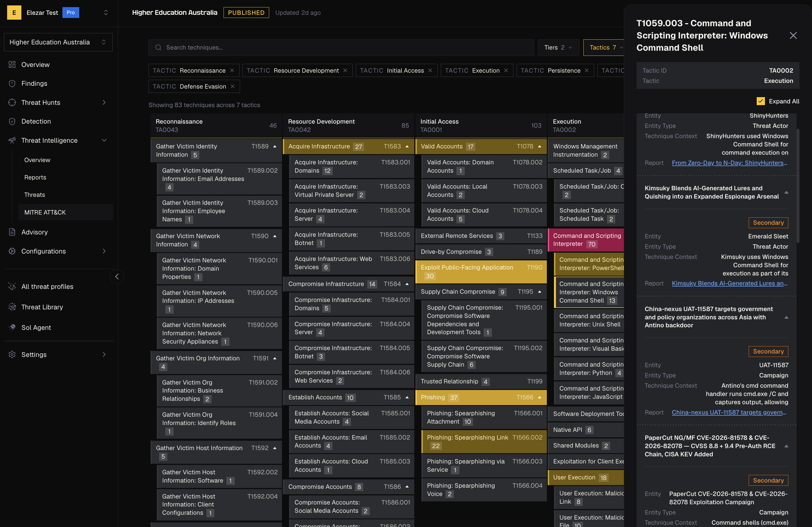Open the Tiers filter dropdown

(558, 47)
